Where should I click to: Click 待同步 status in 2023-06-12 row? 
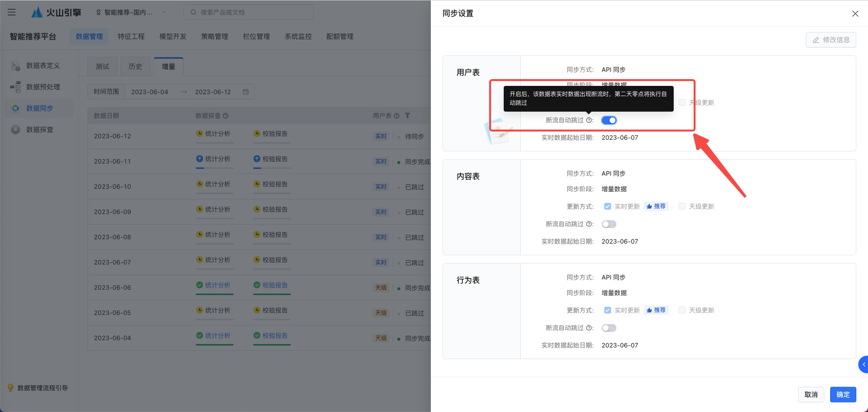pyautogui.click(x=414, y=136)
